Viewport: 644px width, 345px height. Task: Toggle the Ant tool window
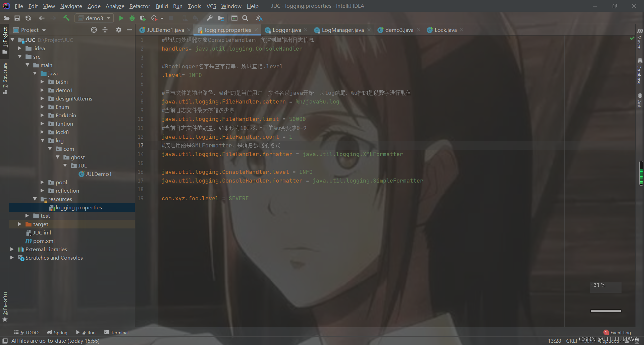(x=640, y=100)
